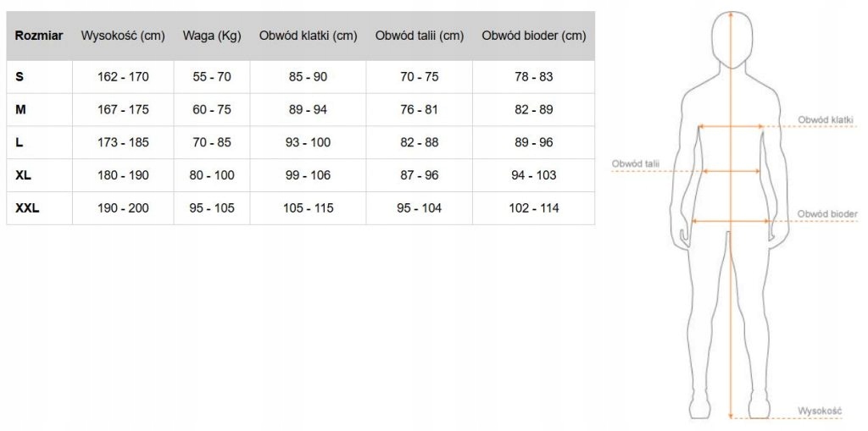
Task: Click the size S row label
Action: tap(19, 77)
